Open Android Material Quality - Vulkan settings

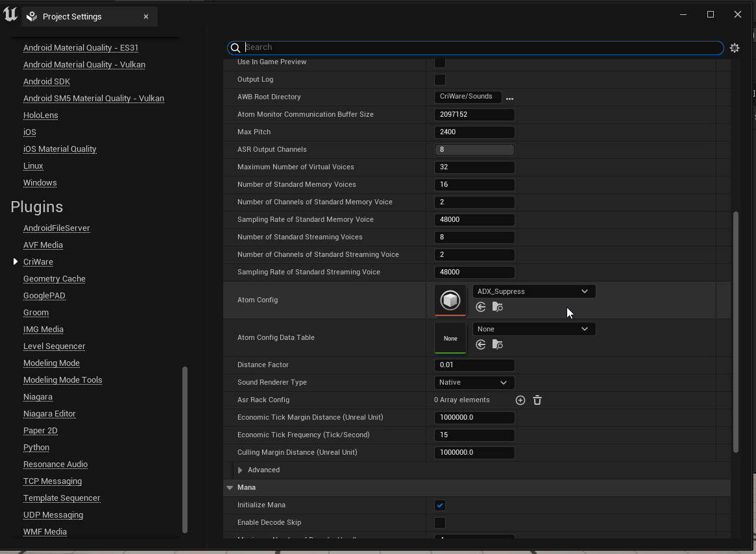click(x=84, y=65)
